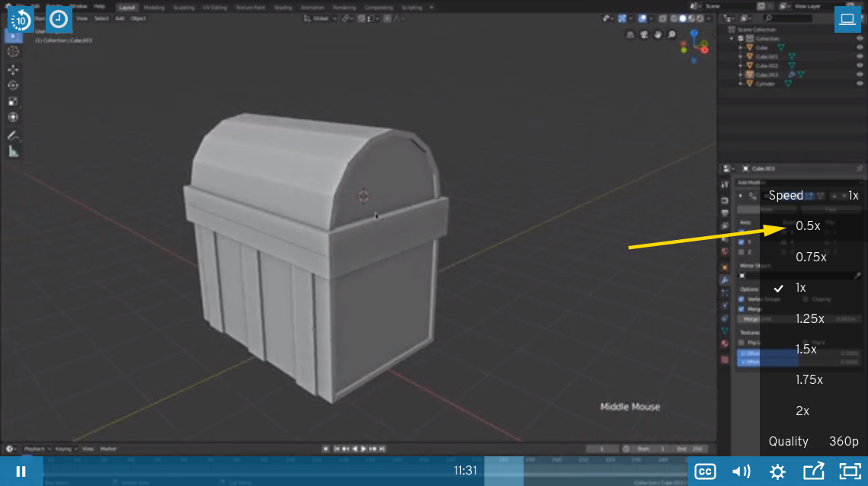Screen dimensions: 868x486
Task: Open the Speed setting row
Action: (x=813, y=195)
